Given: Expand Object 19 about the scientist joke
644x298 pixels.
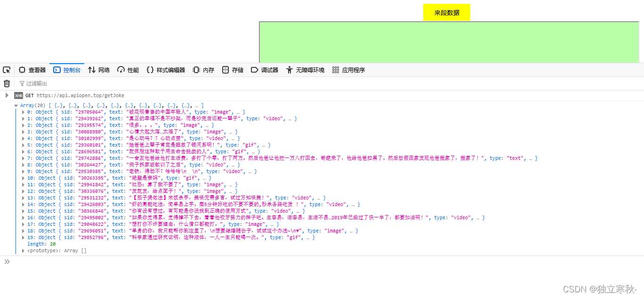Looking at the screenshot, I should pyautogui.click(x=23, y=237).
